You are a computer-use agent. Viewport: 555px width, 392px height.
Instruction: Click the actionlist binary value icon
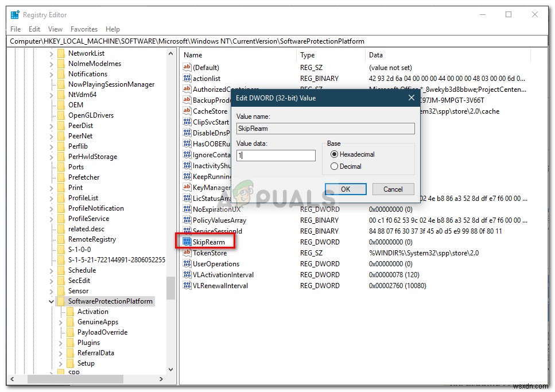click(187, 78)
